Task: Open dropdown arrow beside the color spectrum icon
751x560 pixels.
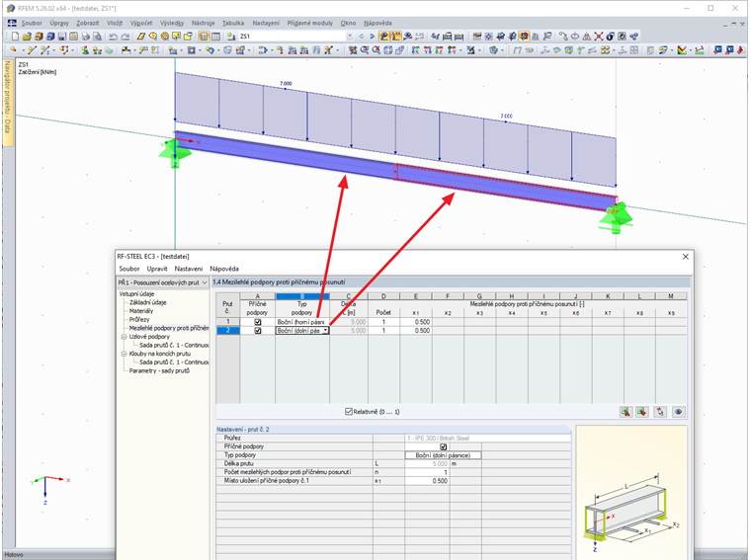Action: tap(691, 50)
